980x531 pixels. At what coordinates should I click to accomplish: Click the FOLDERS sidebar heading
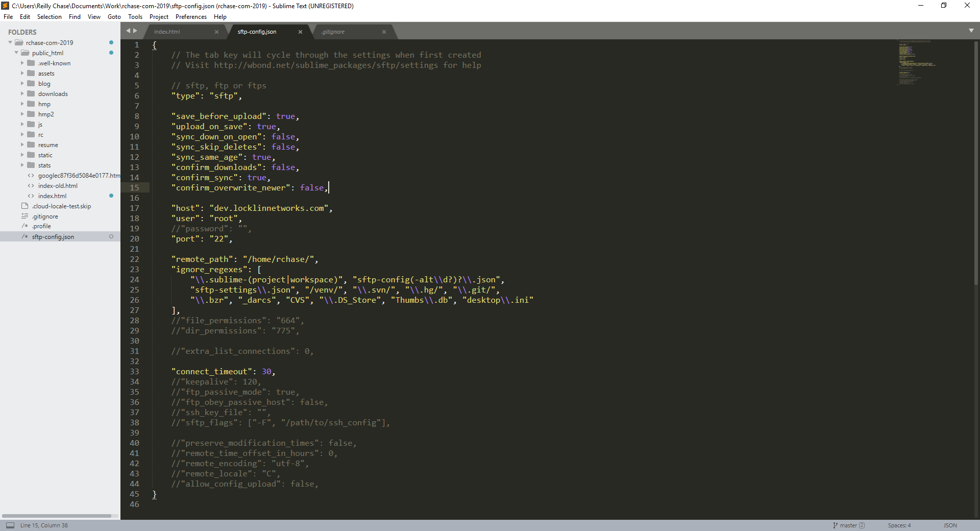tap(22, 32)
